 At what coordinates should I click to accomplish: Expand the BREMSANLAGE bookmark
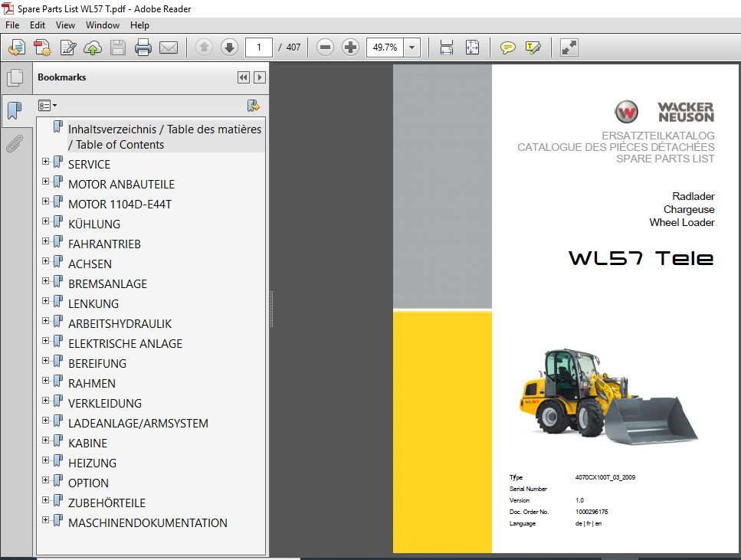45,280
